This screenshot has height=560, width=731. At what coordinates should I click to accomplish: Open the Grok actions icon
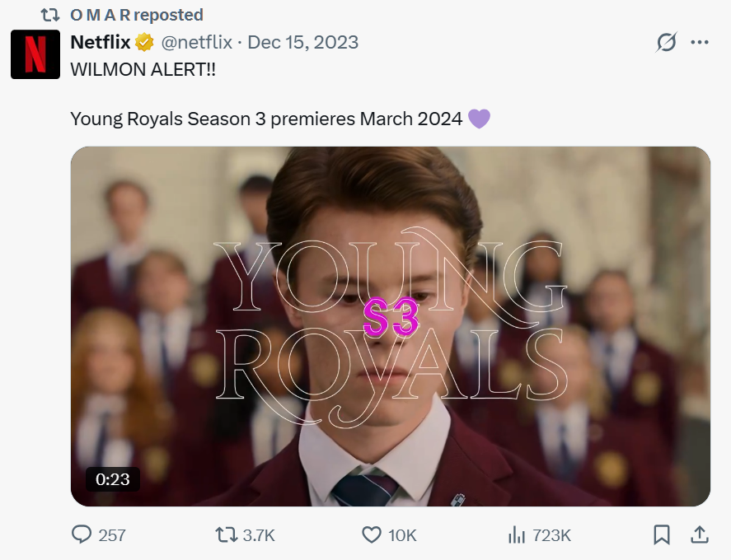pyautogui.click(x=665, y=43)
